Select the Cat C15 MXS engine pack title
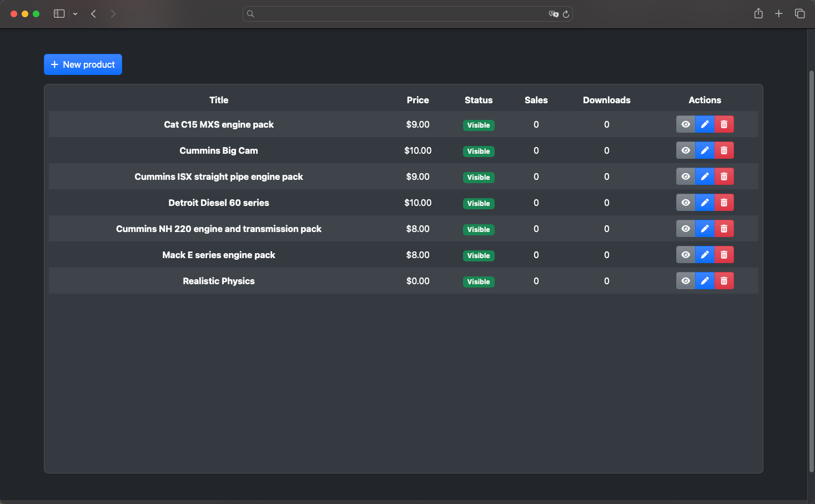815x504 pixels. (219, 124)
